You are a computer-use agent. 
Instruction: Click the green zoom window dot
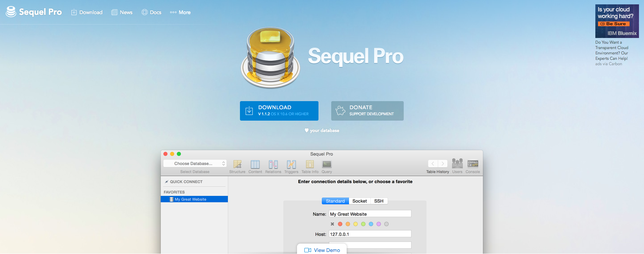179,154
